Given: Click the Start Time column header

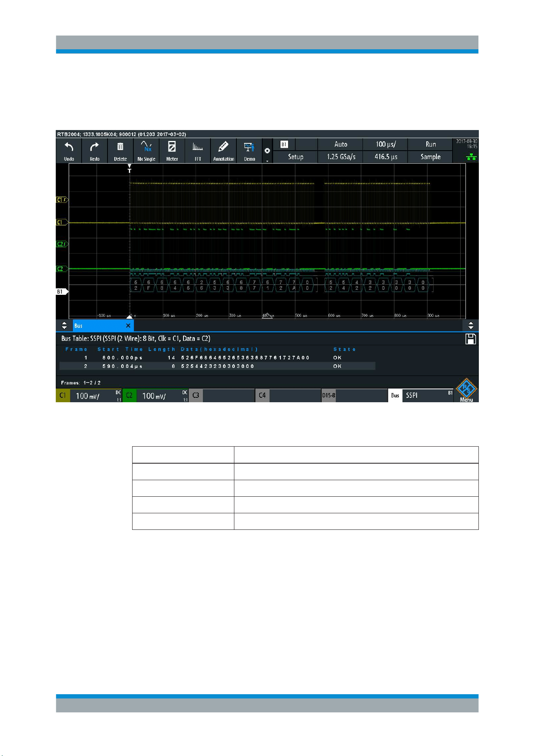Looking at the screenshot, I should coord(120,349).
